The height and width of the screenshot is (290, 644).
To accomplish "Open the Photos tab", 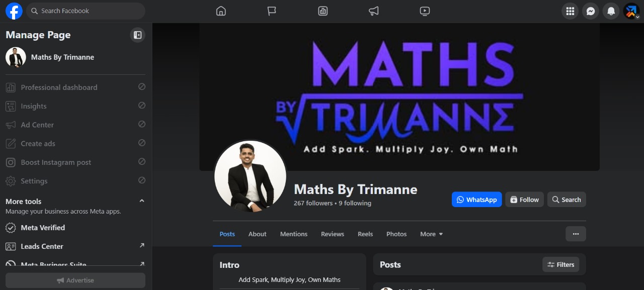I will click(x=396, y=234).
